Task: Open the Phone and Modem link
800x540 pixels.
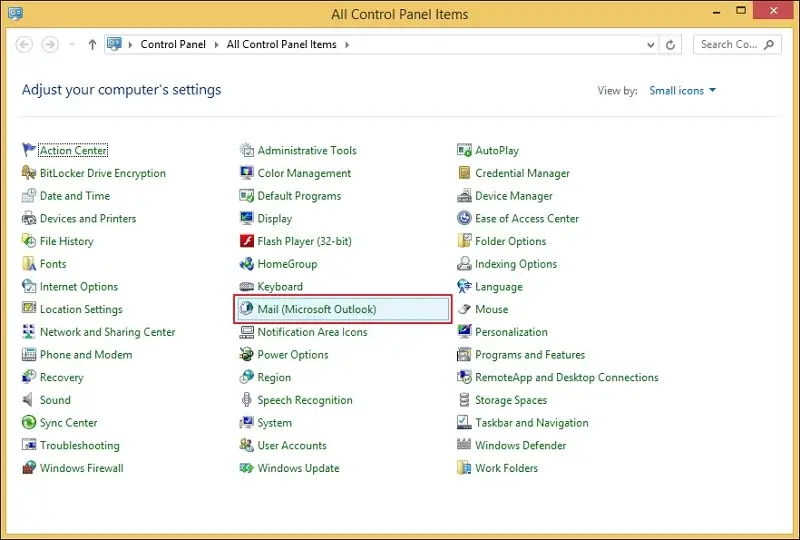Action: click(86, 354)
